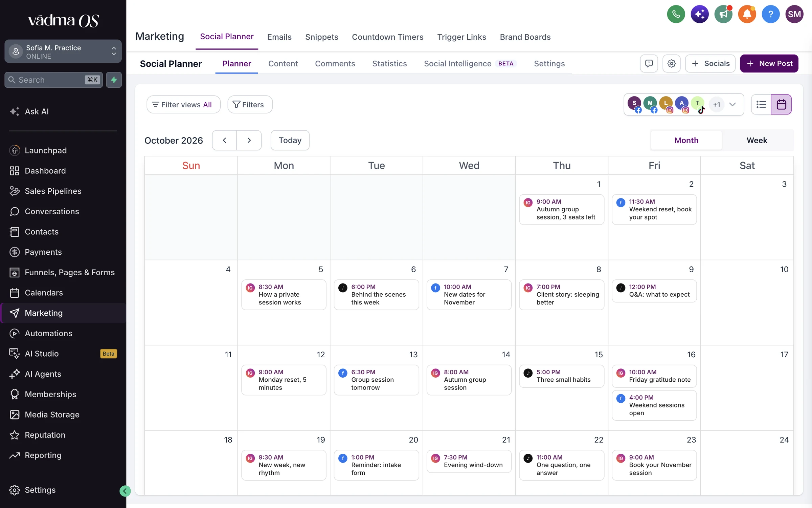Click the +1 additional accounts badge
The height and width of the screenshot is (508, 812).
click(x=716, y=105)
